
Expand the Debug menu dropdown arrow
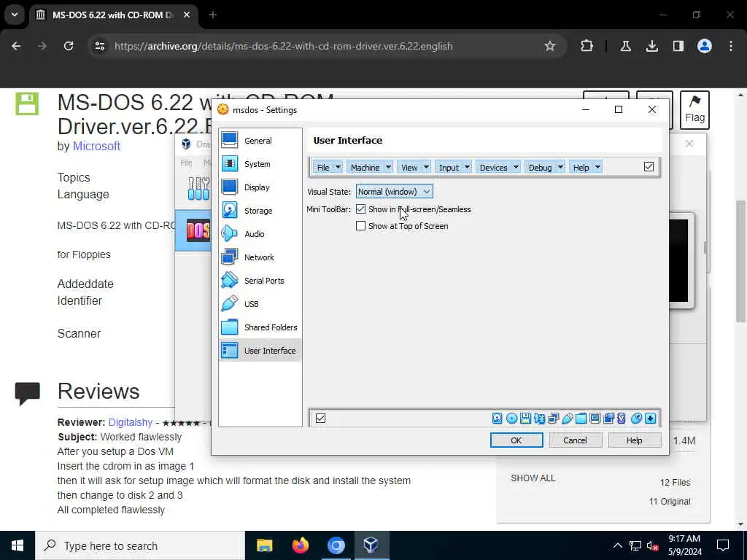(561, 167)
